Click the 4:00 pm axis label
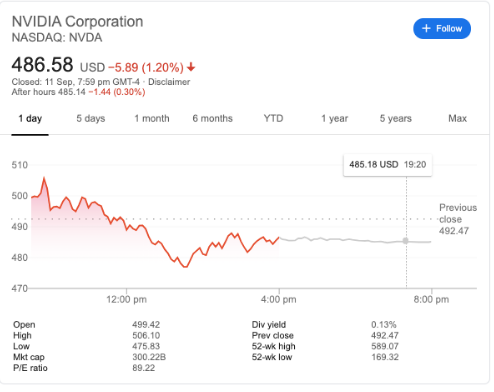The height and width of the screenshot is (392, 494). click(x=279, y=299)
